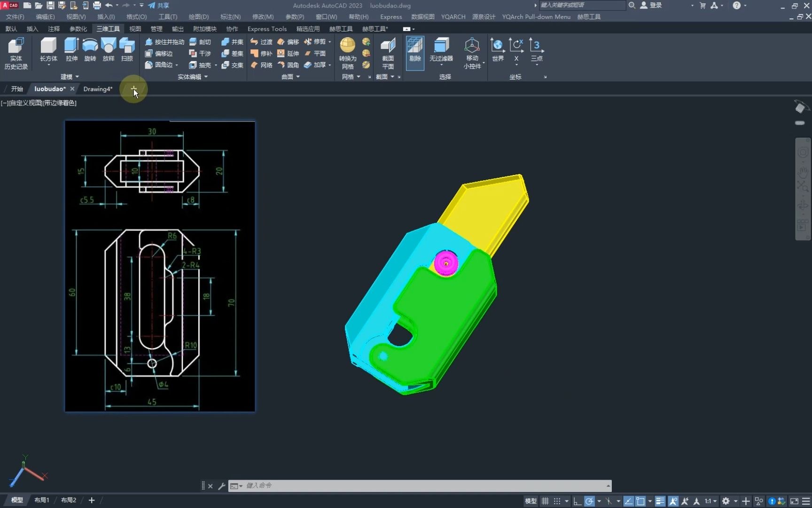Click the 拉伸 (Extrude) tool

tap(71, 50)
